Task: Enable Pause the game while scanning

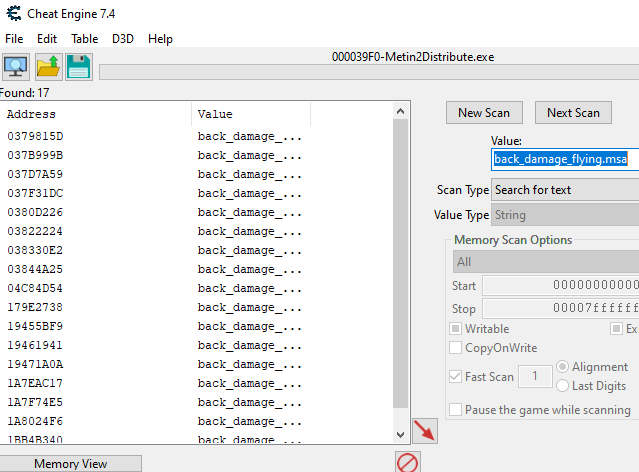Action: point(455,409)
